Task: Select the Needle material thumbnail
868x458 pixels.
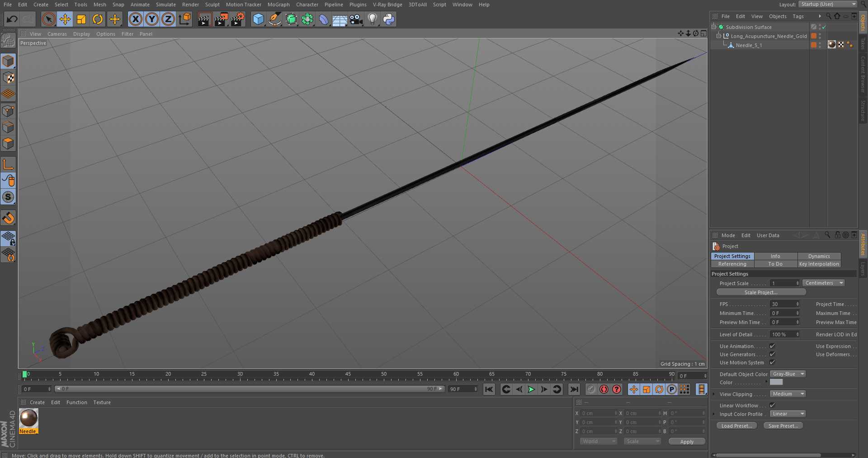Action: (28, 418)
